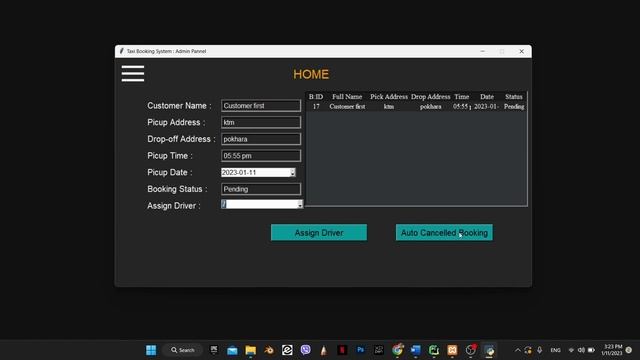The width and height of the screenshot is (640, 360).
Task: Open the Windows Start menu
Action: click(x=151, y=350)
